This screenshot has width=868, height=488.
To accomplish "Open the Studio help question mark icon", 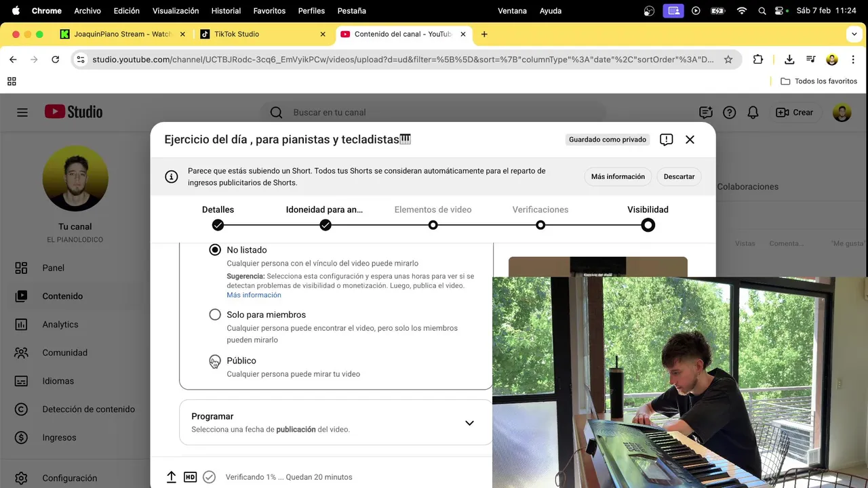I will pyautogui.click(x=730, y=113).
